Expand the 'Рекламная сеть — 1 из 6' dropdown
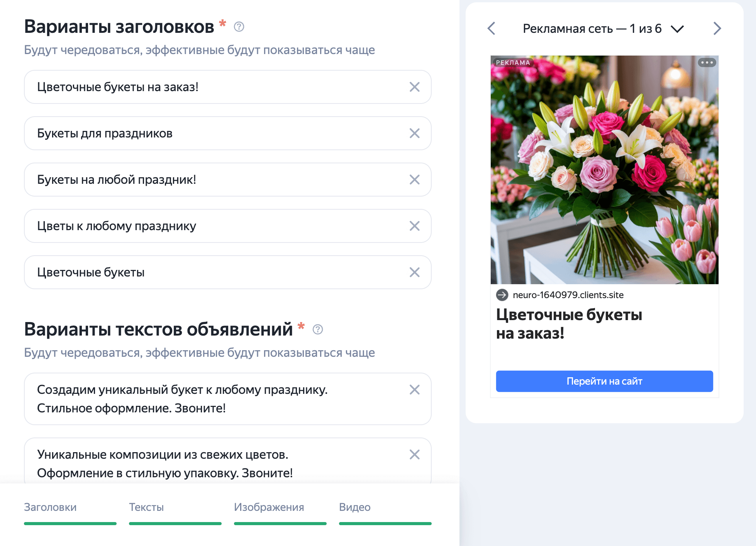Image resolution: width=756 pixels, height=546 pixels. [x=603, y=29]
